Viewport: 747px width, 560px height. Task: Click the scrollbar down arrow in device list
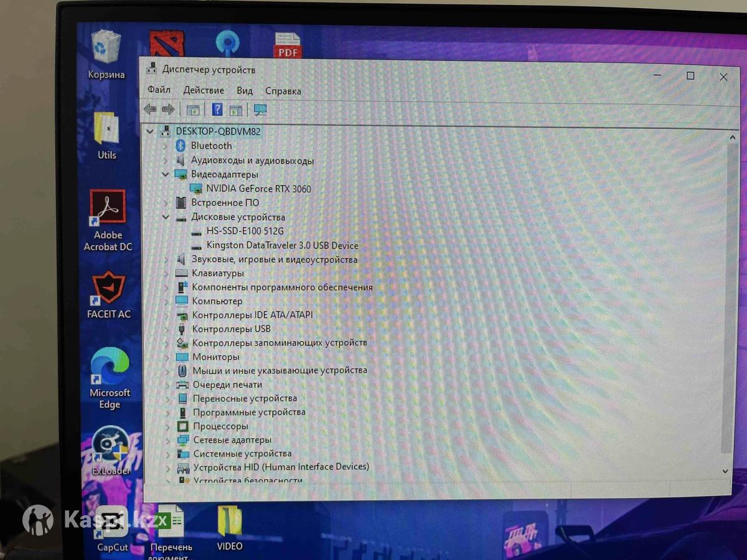(725, 471)
